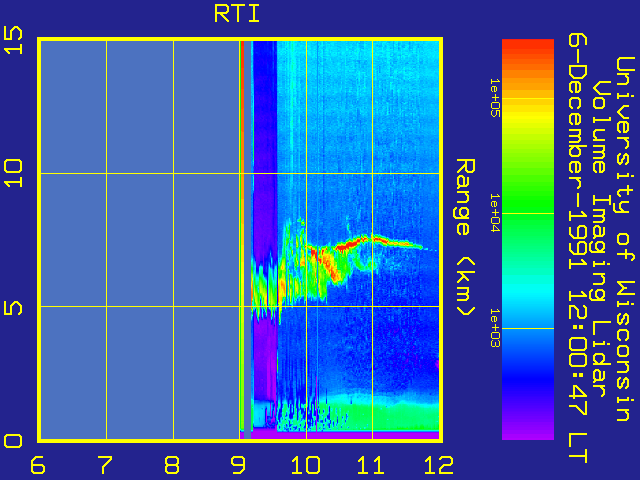This screenshot has height=480, width=640.
Task: Click the "University of Wisconsin" text line
Action: point(625,240)
